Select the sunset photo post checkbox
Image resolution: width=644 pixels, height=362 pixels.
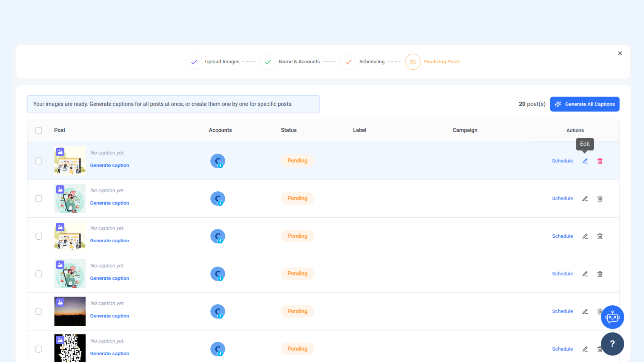[x=39, y=311]
